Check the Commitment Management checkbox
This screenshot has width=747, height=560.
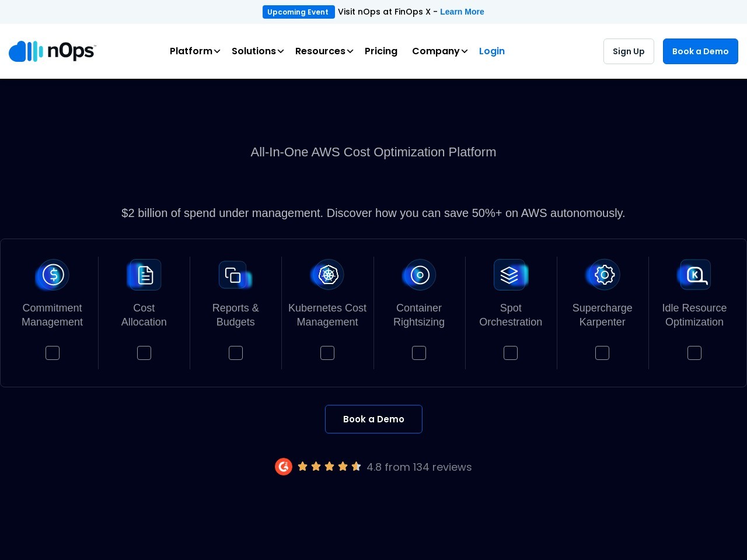(x=53, y=353)
